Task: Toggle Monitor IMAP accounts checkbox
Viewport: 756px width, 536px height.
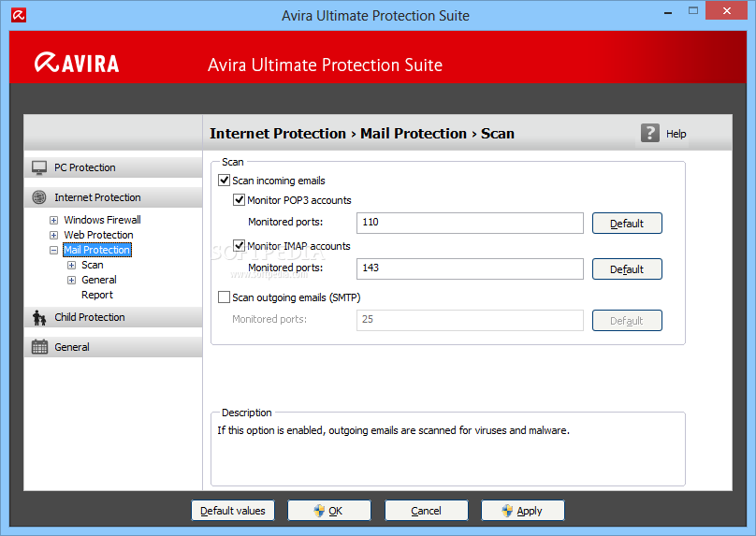Action: [239, 245]
